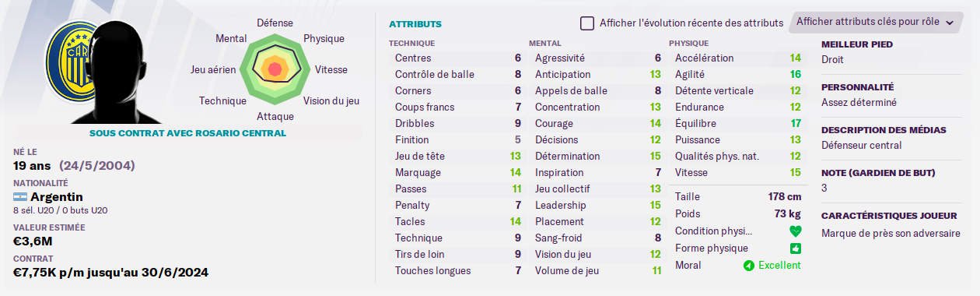Click the Marque de près son adversaire trait
The height and width of the screenshot is (296, 980).
click(891, 233)
